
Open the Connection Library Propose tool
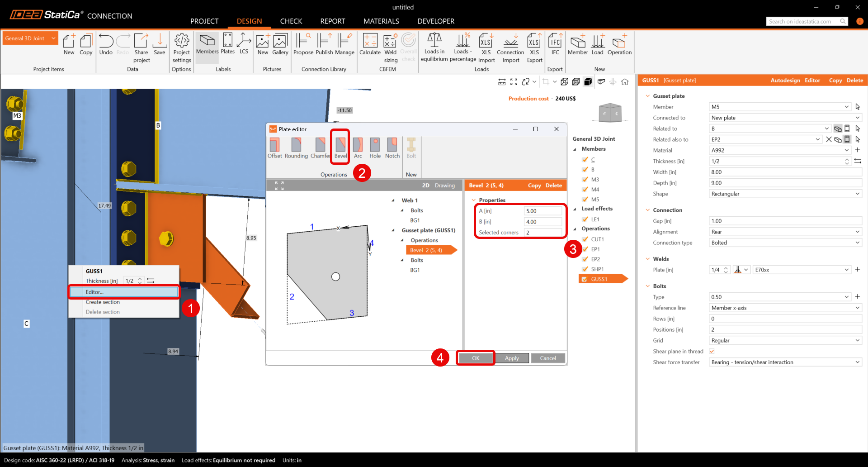(x=303, y=44)
